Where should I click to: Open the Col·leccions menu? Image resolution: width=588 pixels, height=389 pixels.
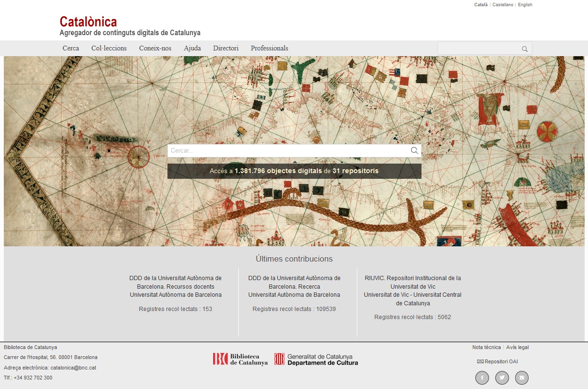[109, 48]
